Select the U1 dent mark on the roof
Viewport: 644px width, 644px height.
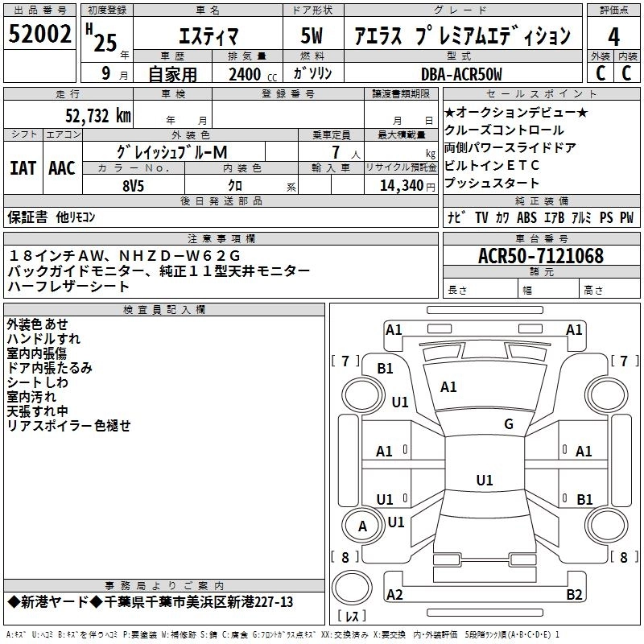point(484,481)
